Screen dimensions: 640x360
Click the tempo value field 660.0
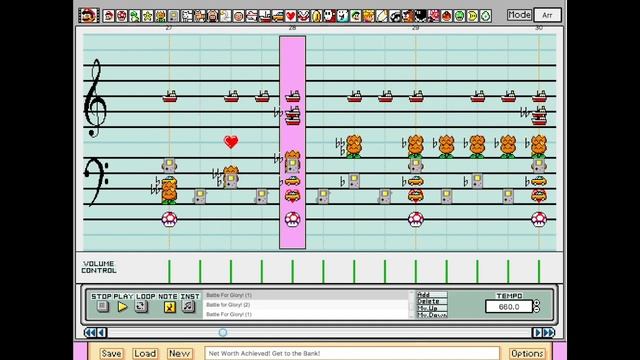pos(509,307)
